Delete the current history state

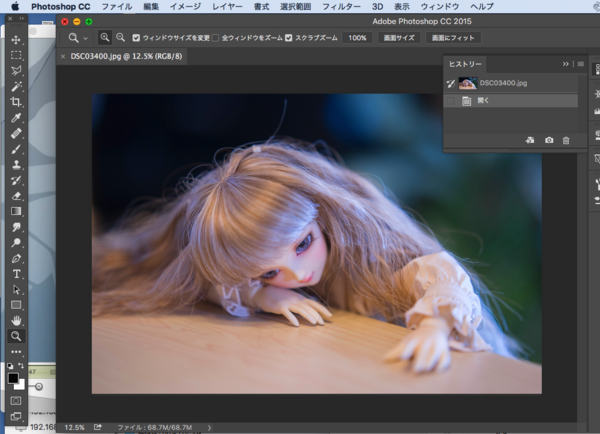[566, 140]
